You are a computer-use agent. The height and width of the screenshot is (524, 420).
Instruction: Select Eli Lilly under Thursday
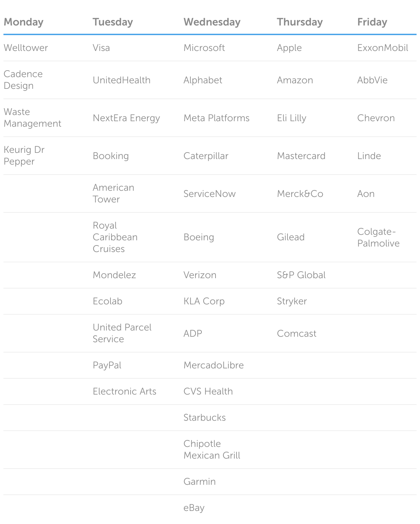click(292, 118)
